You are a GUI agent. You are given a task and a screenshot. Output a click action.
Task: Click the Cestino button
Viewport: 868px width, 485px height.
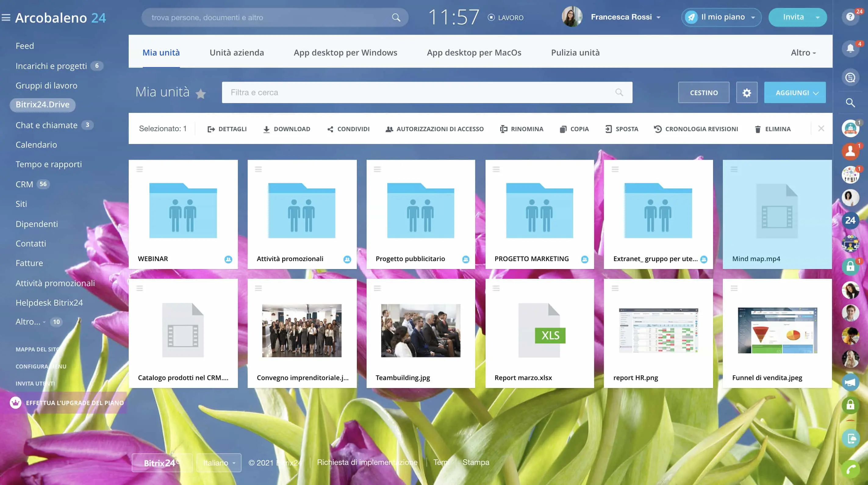pyautogui.click(x=704, y=92)
